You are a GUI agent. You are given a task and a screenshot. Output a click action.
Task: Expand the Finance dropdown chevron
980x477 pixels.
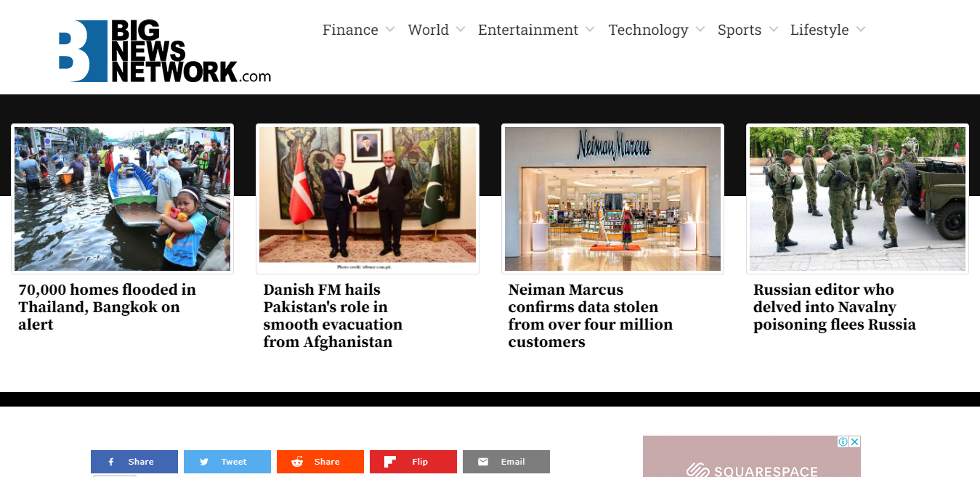coord(390,30)
